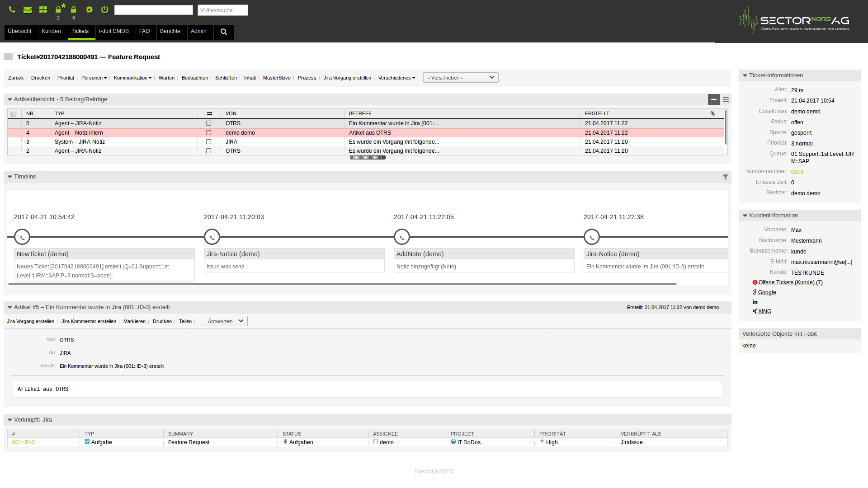Open the Antworten reply dropdown

(224, 321)
